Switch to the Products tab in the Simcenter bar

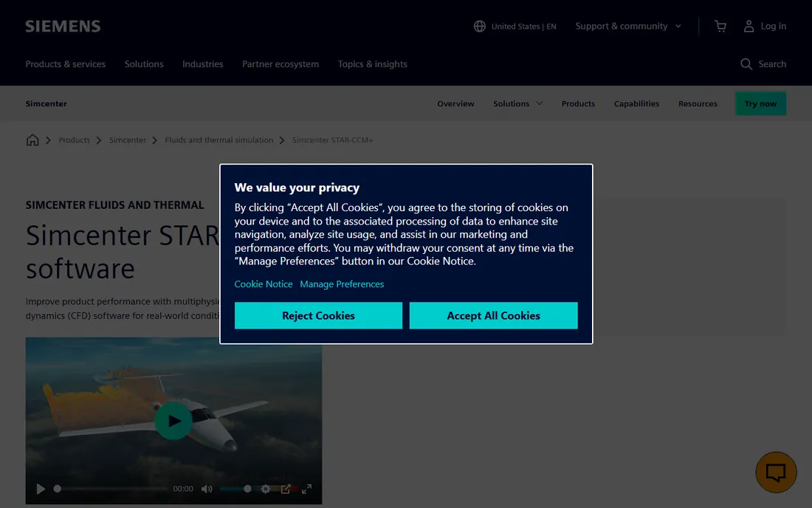(x=578, y=103)
